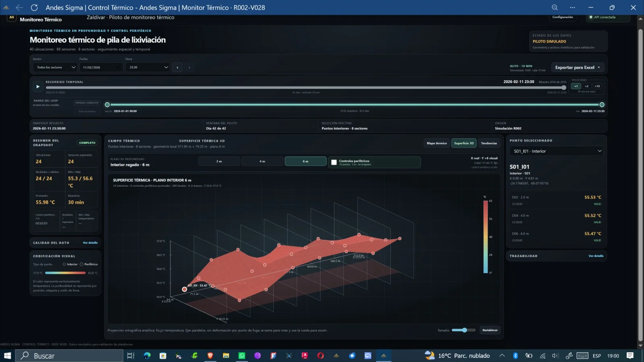
Task: Switch to the Superficie 3D tab
Action: click(x=464, y=143)
